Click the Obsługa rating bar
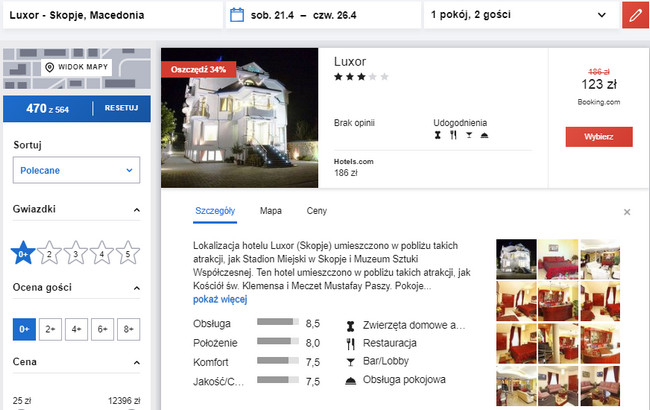 tap(278, 322)
